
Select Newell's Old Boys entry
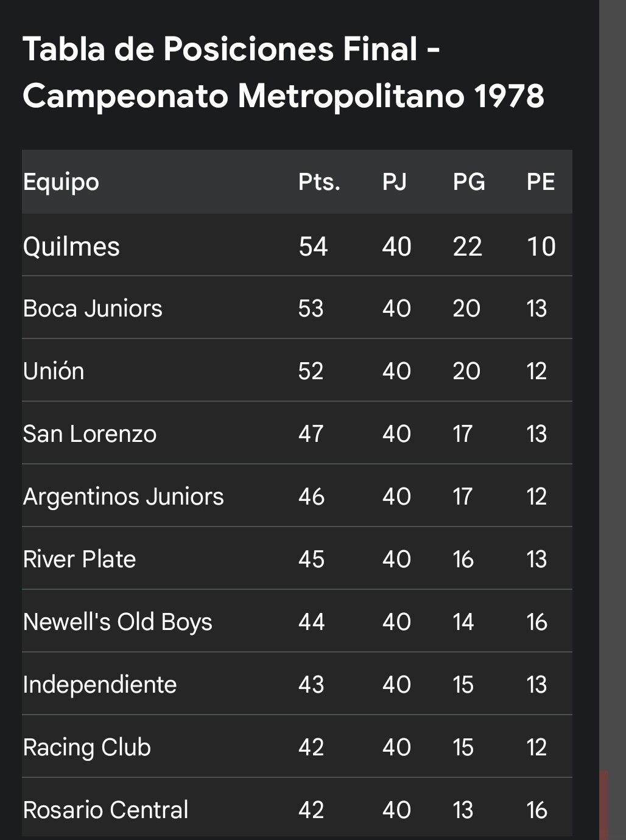118,622
